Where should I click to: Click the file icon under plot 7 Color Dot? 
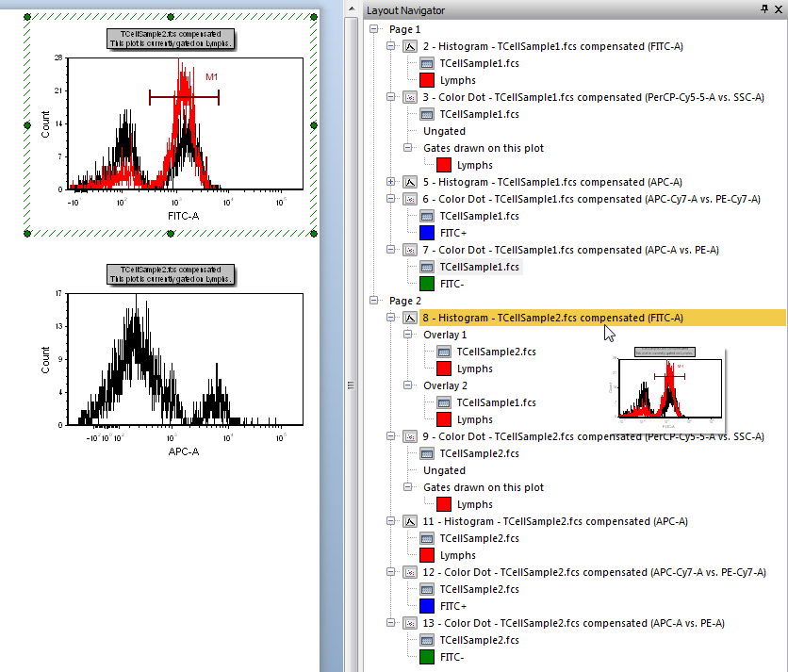point(427,267)
